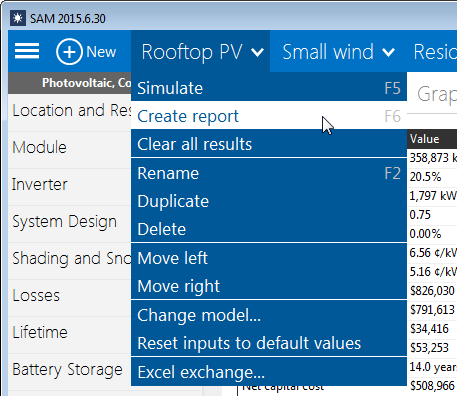Expand the Rooftop PV case dropdown arrow
Screen dimensions: 457x396
257,52
